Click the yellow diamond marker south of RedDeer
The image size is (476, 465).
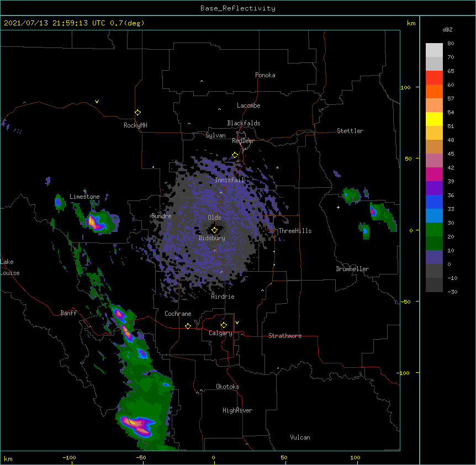pos(235,155)
